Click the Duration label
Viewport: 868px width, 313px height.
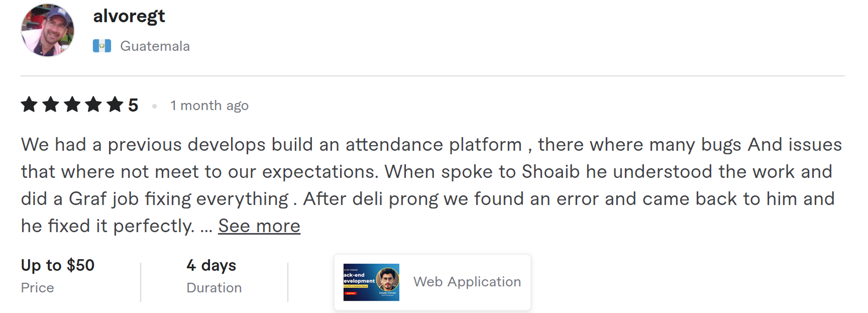pos(214,288)
